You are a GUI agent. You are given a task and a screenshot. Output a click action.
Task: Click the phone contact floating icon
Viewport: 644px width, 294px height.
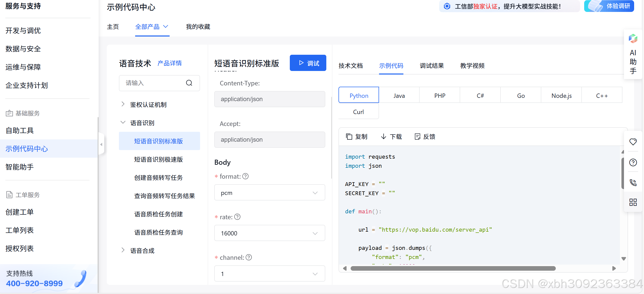(633, 182)
